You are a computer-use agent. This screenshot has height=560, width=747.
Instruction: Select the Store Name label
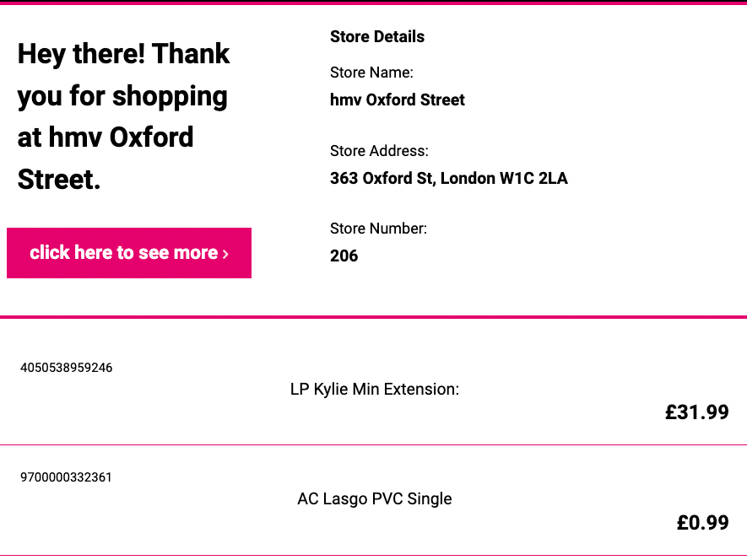click(x=371, y=73)
